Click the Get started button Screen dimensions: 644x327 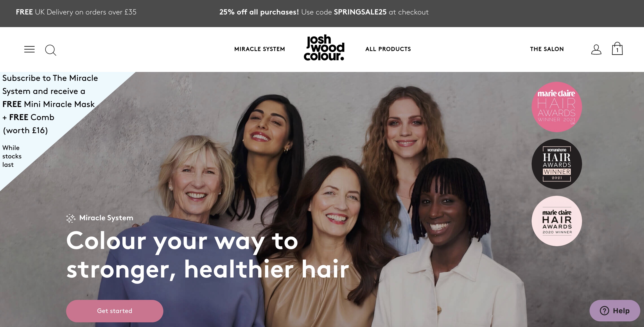[x=114, y=311]
